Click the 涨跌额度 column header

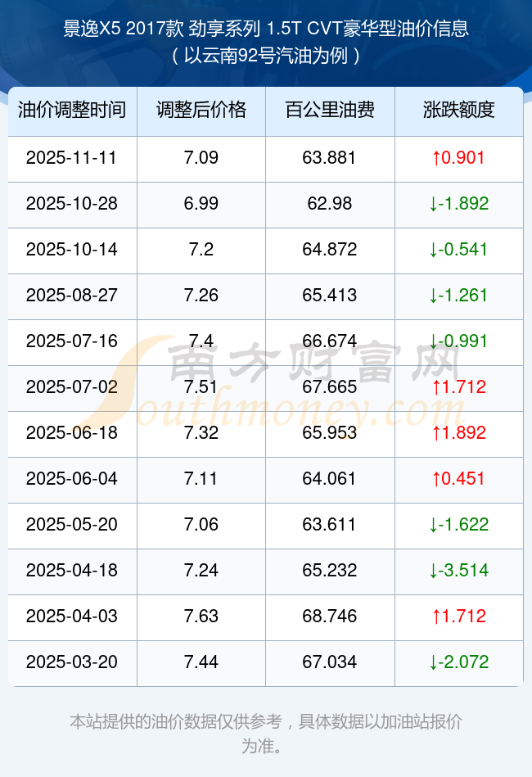(x=459, y=110)
